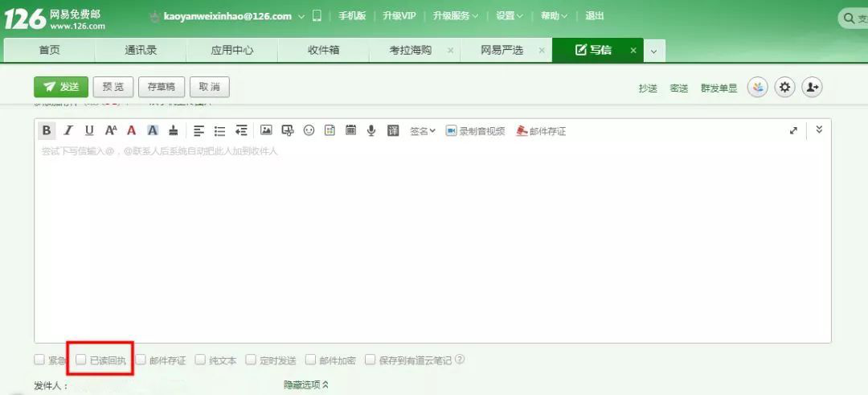
Task: Enable the 已读回执 read receipt checkbox
Action: (x=81, y=360)
